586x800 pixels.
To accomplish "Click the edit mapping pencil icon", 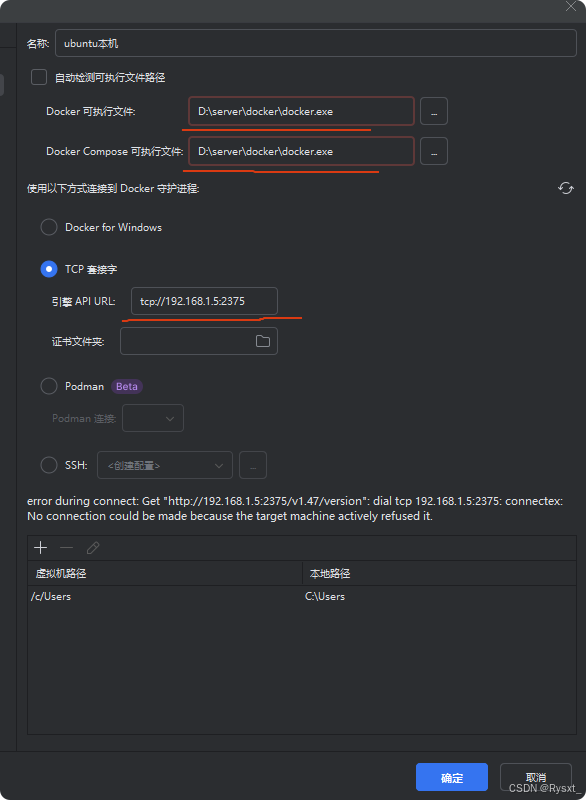I will click(x=93, y=548).
